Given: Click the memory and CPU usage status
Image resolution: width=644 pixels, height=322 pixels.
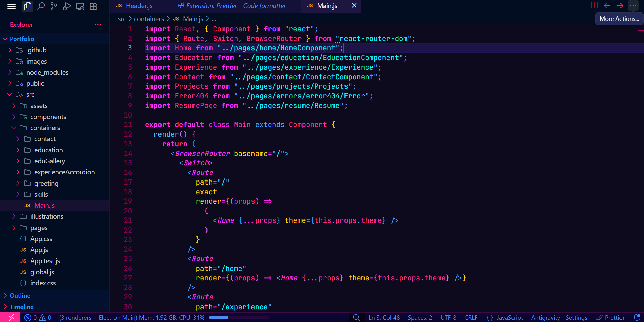Looking at the screenshot, I should pyautogui.click(x=132, y=317).
